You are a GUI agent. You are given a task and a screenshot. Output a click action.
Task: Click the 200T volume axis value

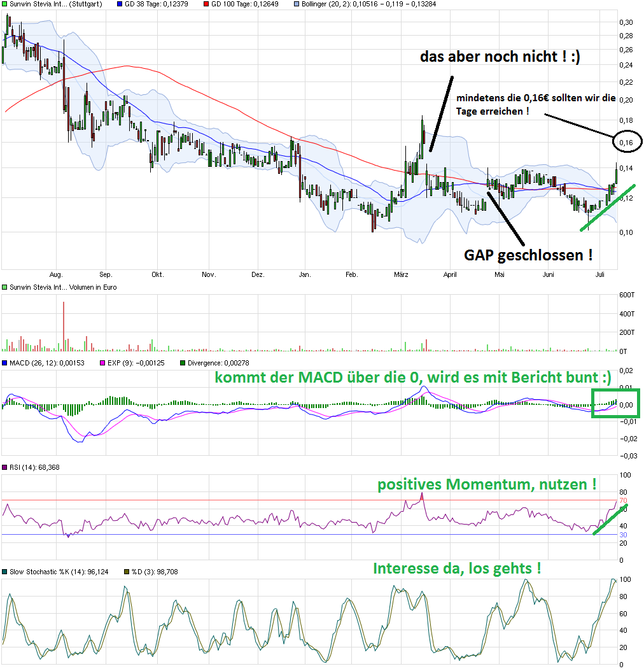(x=627, y=332)
